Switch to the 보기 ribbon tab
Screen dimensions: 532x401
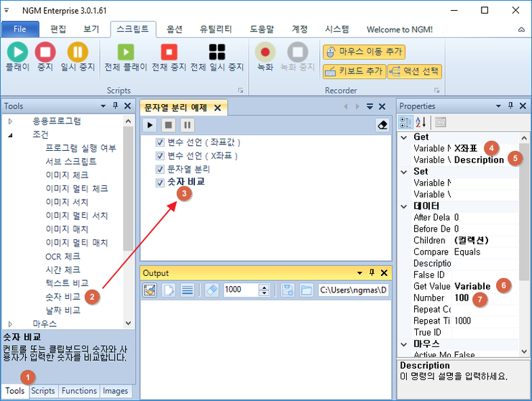(91, 29)
